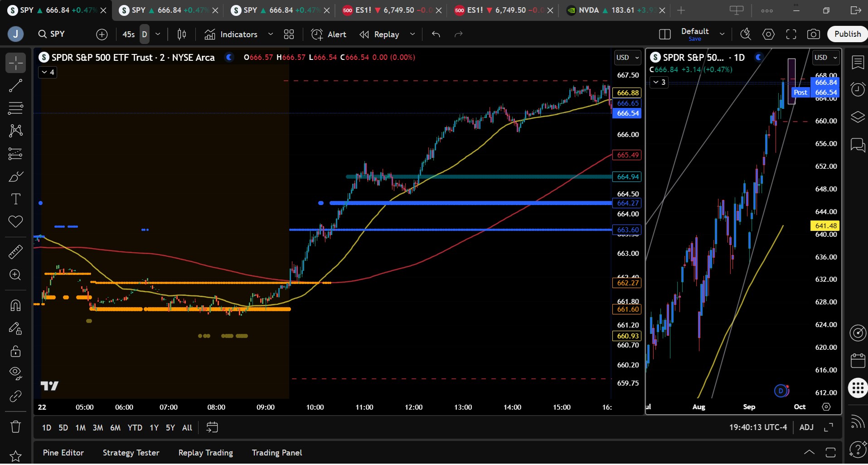Image resolution: width=868 pixels, height=465 pixels.
Task: Expand the bottom panel chevron
Action: 809,452
